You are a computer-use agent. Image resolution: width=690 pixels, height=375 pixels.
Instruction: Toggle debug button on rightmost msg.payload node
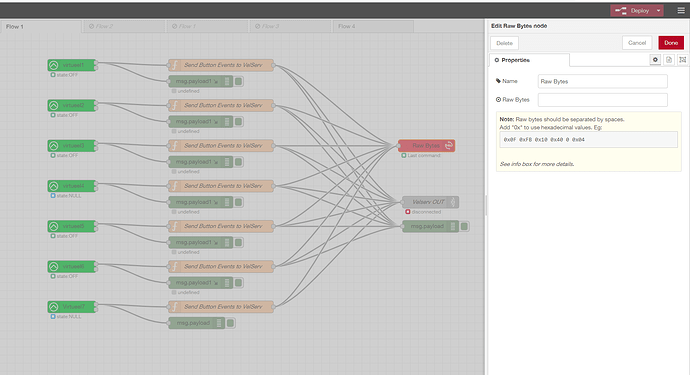[464, 226]
